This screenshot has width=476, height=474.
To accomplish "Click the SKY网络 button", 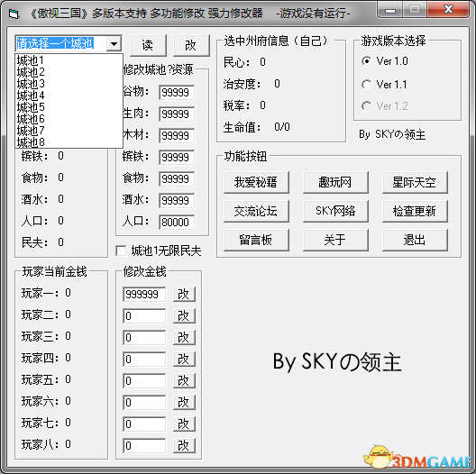I will (x=335, y=211).
